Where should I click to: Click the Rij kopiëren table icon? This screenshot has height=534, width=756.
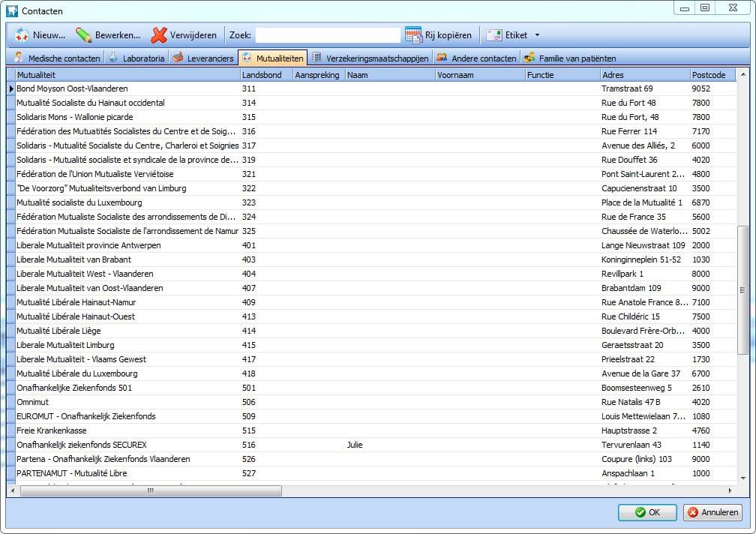coord(413,35)
